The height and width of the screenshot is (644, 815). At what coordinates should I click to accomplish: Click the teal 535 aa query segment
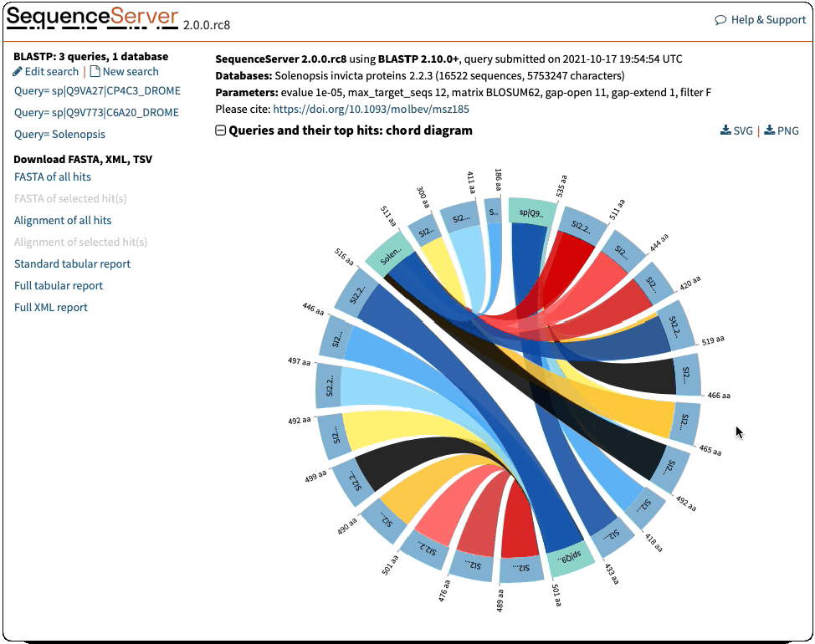(531, 212)
